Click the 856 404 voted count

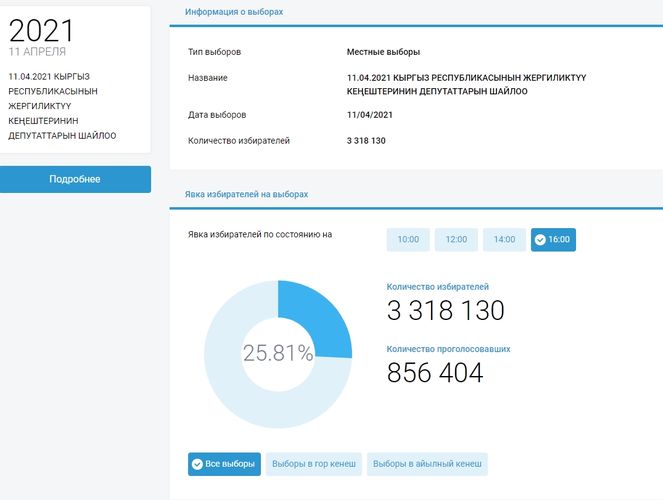[x=435, y=373]
